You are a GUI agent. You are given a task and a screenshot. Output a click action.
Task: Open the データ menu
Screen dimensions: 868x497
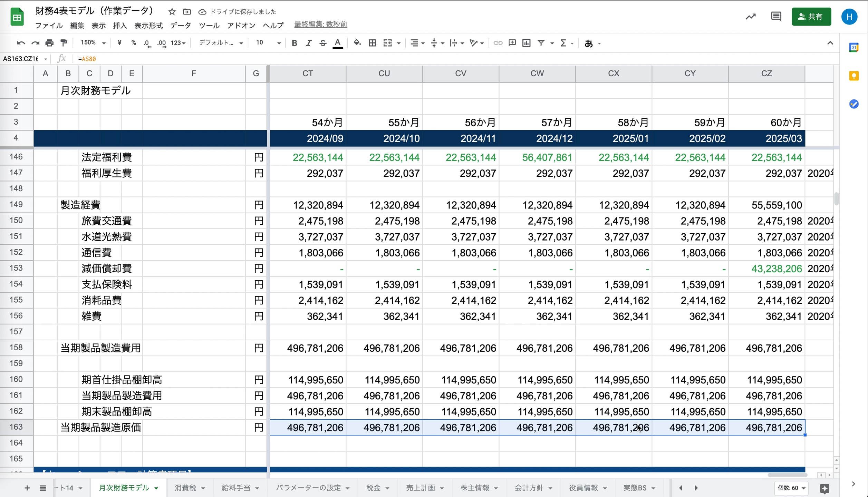(180, 26)
